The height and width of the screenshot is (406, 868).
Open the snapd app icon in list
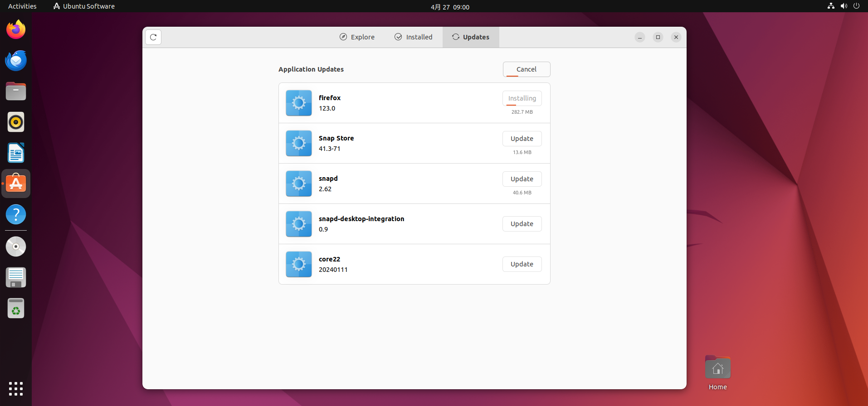pos(299,184)
